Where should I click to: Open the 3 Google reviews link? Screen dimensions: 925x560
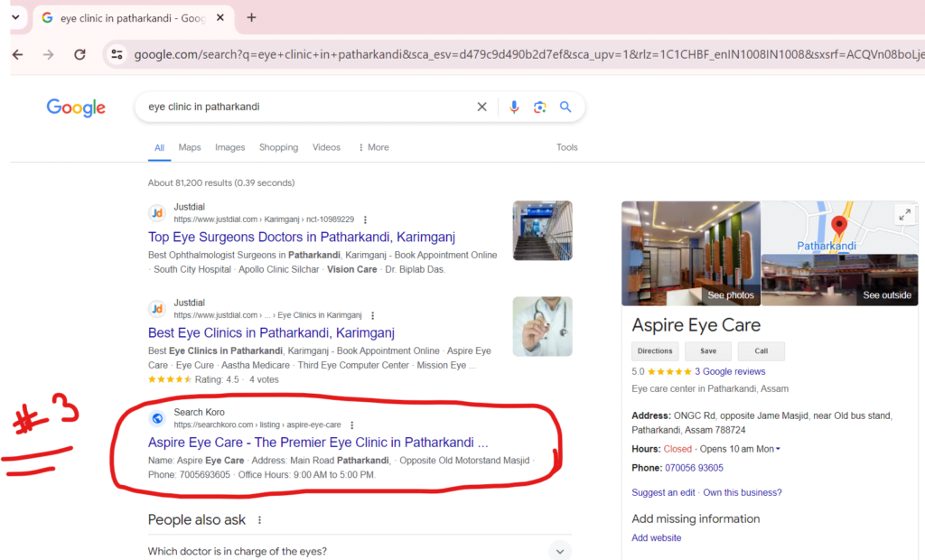click(x=730, y=371)
